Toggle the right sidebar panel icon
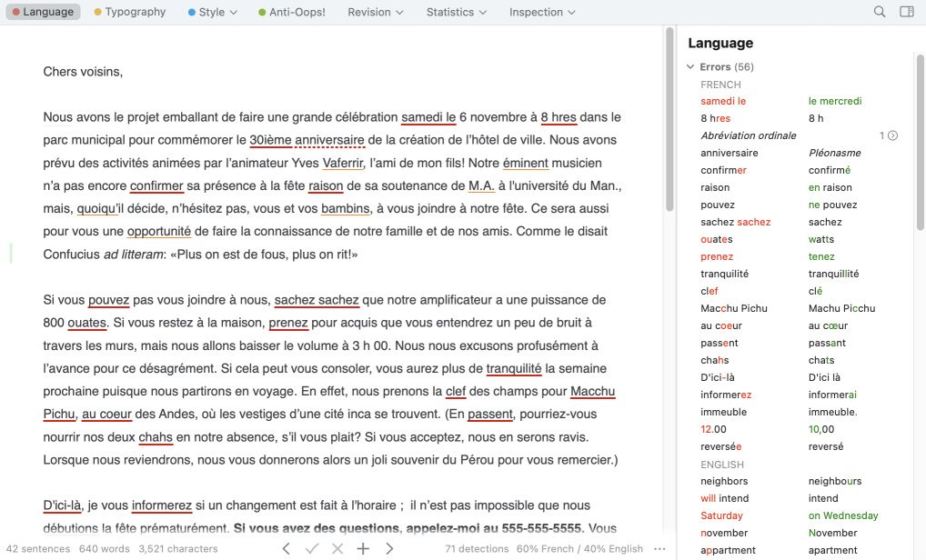The height and width of the screenshot is (560, 926). pyautogui.click(x=906, y=12)
